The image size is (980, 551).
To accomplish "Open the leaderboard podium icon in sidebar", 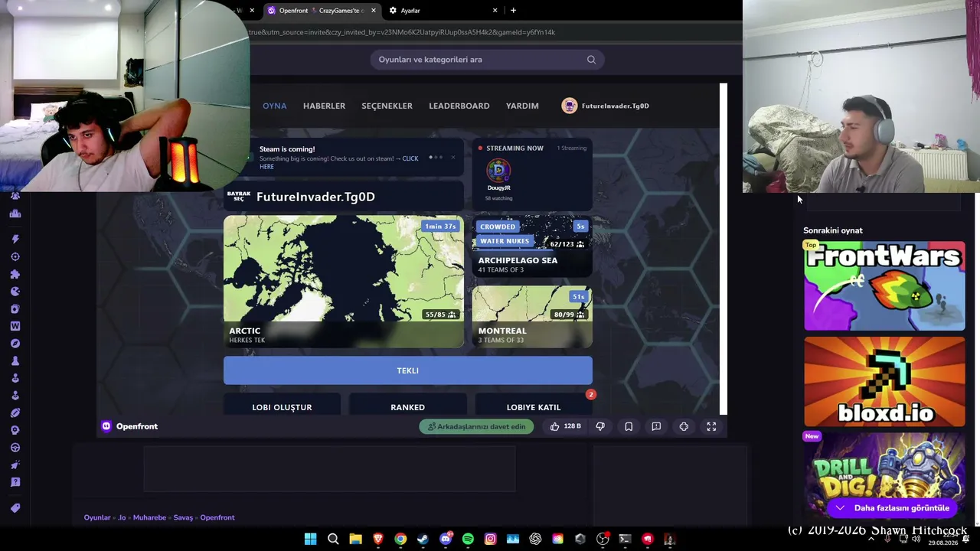I will pos(15,214).
